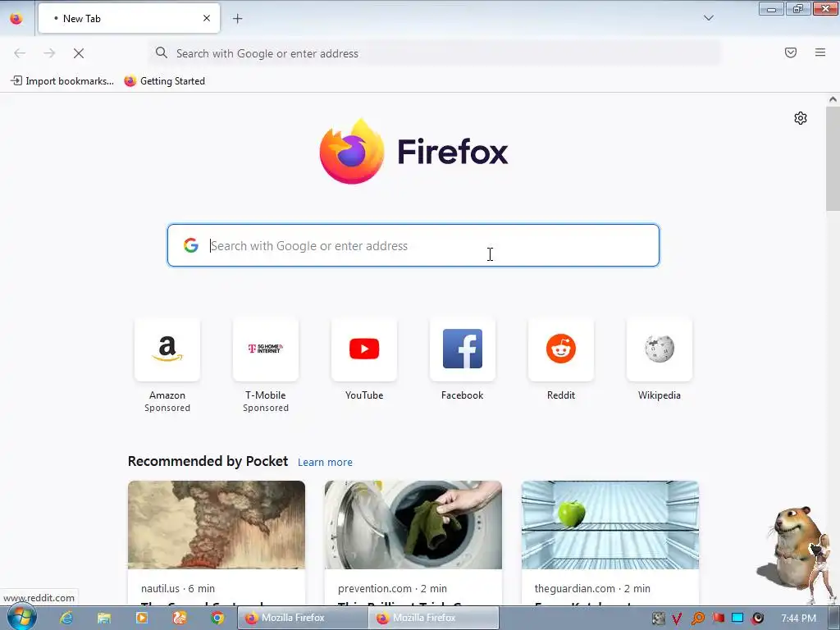
Task: Click the Firefox icon left of the tab bar
Action: (x=16, y=18)
